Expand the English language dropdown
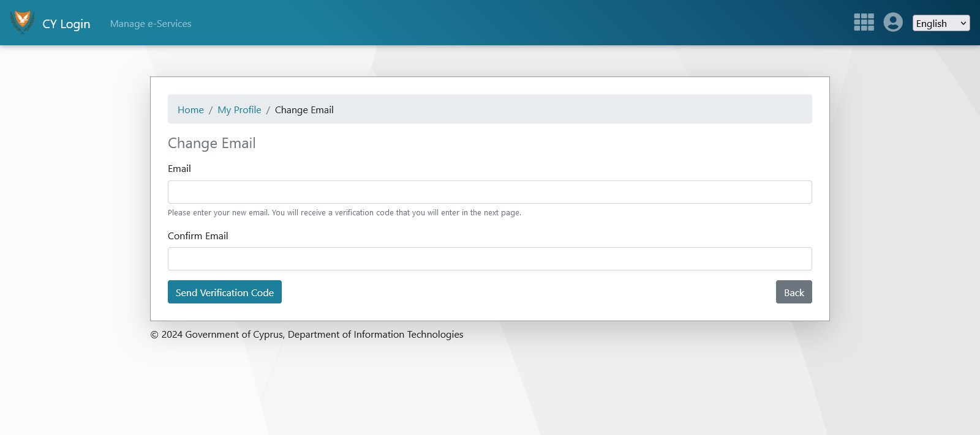 pyautogui.click(x=940, y=23)
